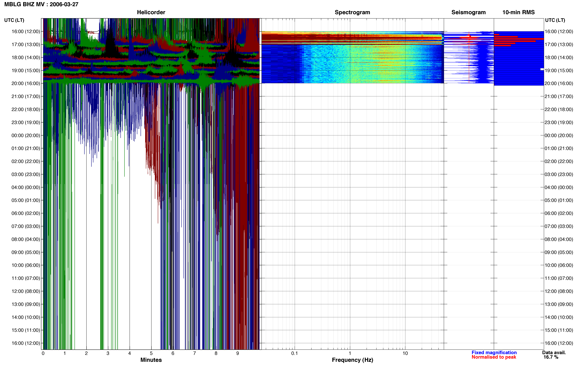This screenshot has height=368, width=588.
Task: Click the left axis label 17:00 (13:00)
Action: 26,45
